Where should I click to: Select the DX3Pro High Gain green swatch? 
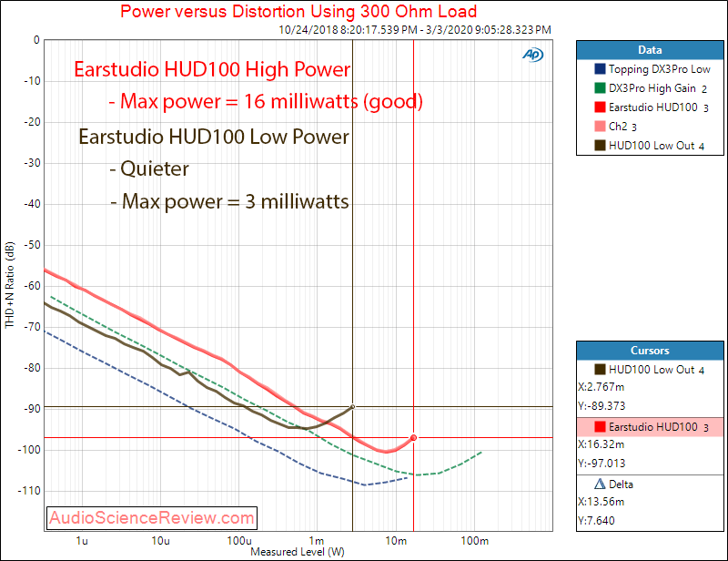pyautogui.click(x=600, y=87)
